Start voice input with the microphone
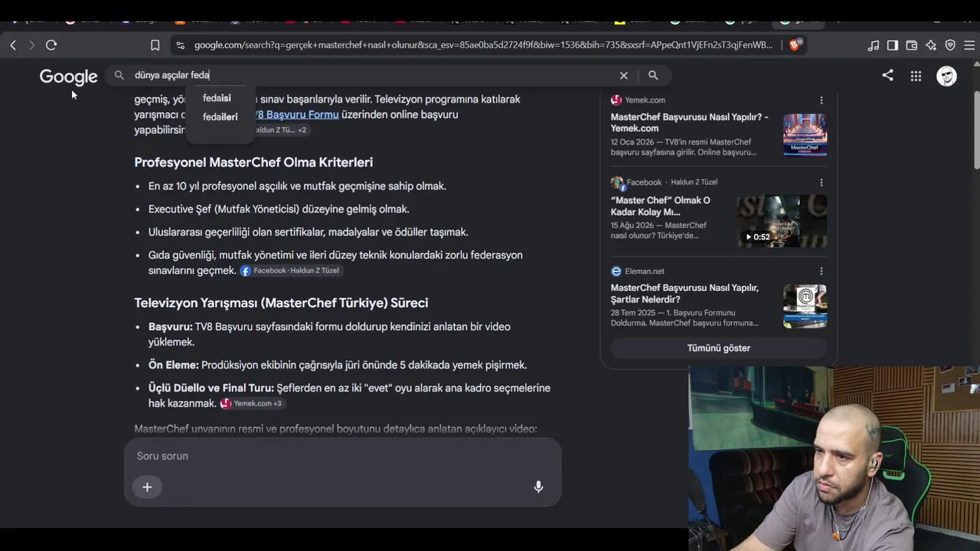 point(538,487)
